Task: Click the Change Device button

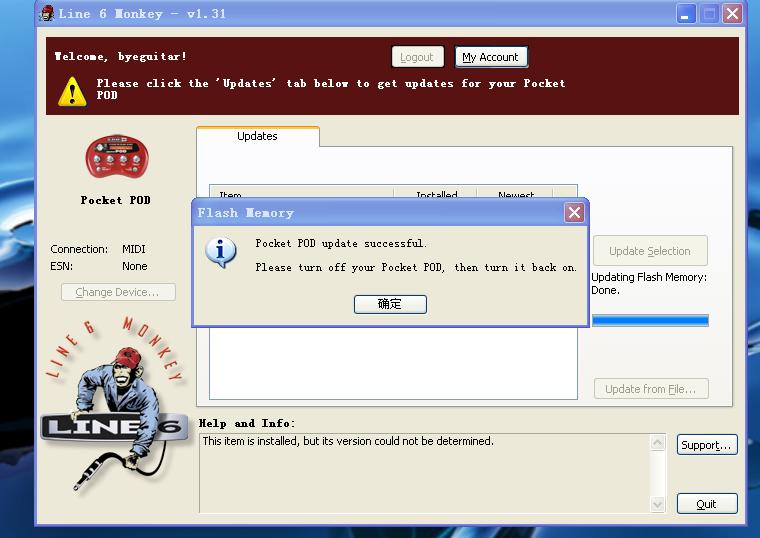Action: pyautogui.click(x=118, y=292)
